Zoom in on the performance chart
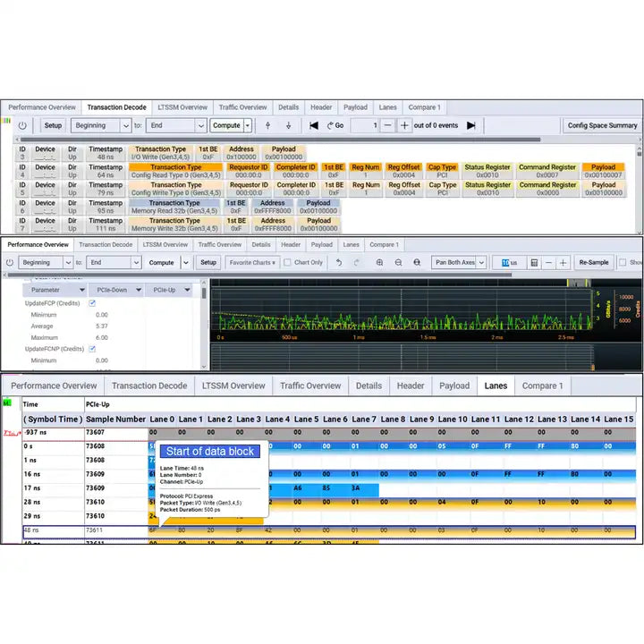The width and height of the screenshot is (644, 644). pyautogui.click(x=379, y=263)
